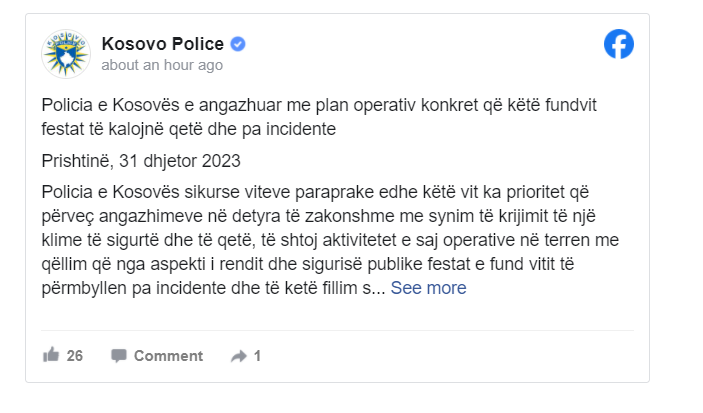Open the 'about an hour ago' timestamp
Screen dimensions: 703x413
click(x=162, y=65)
